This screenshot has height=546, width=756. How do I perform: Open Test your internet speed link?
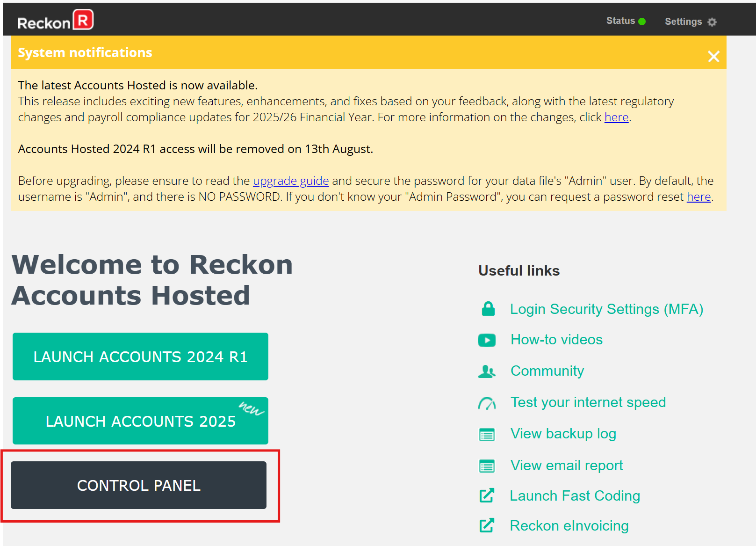pos(588,402)
